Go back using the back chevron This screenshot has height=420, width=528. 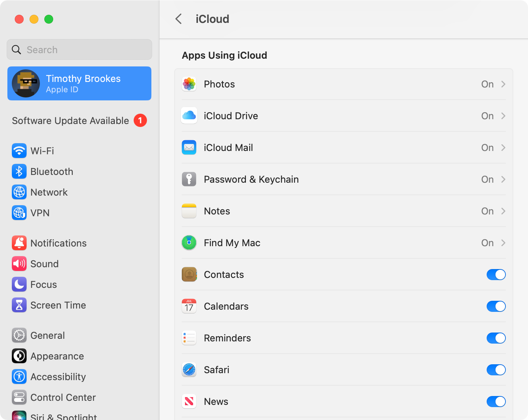pyautogui.click(x=179, y=19)
